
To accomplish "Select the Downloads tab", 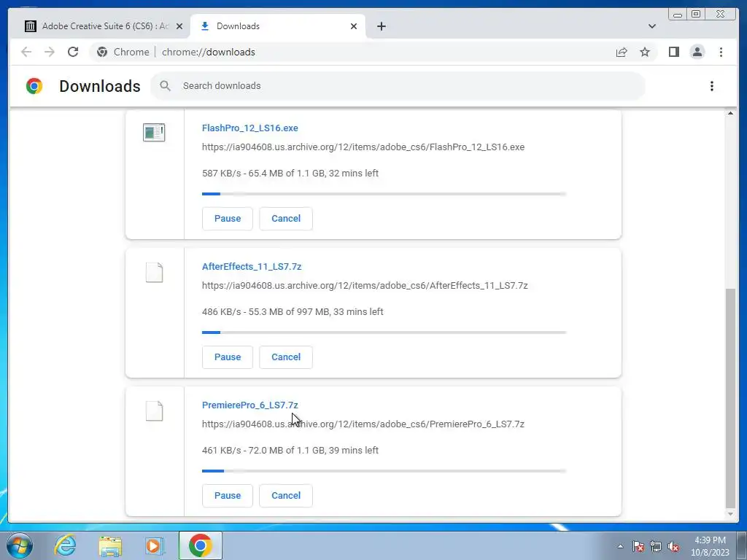I will point(278,26).
